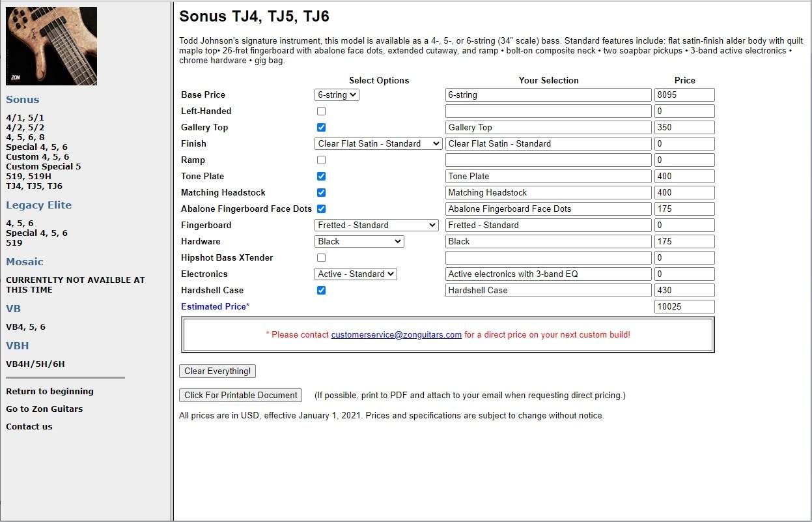812x522 pixels.
Task: Open Legacy Elite 4, 5, 6 link
Action: 20,224
